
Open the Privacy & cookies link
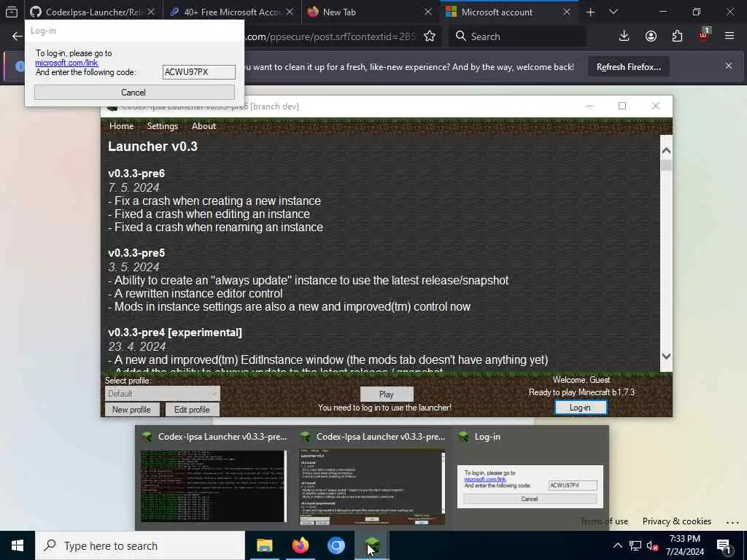click(676, 521)
